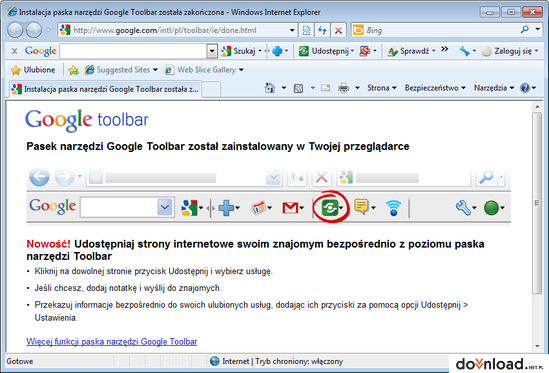The width and height of the screenshot is (549, 373).
Task: Click the Read Mail envelope icon
Action: pos(326,88)
